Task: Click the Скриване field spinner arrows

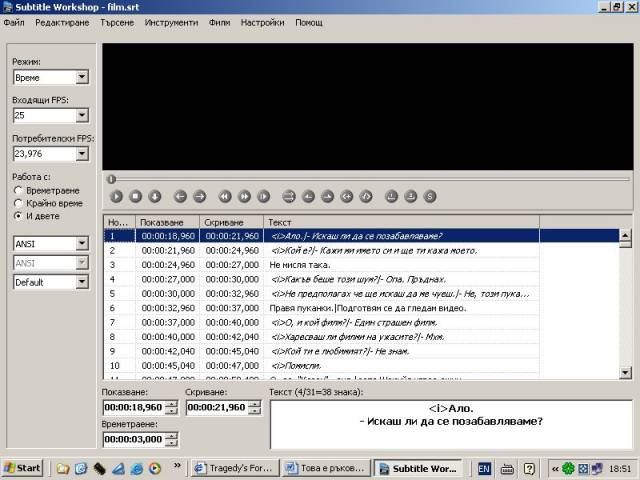Action: click(x=255, y=407)
